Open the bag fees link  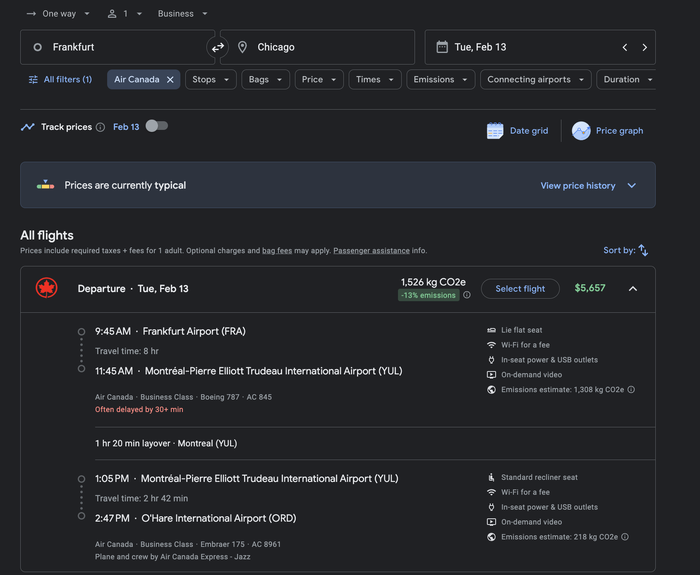277,251
